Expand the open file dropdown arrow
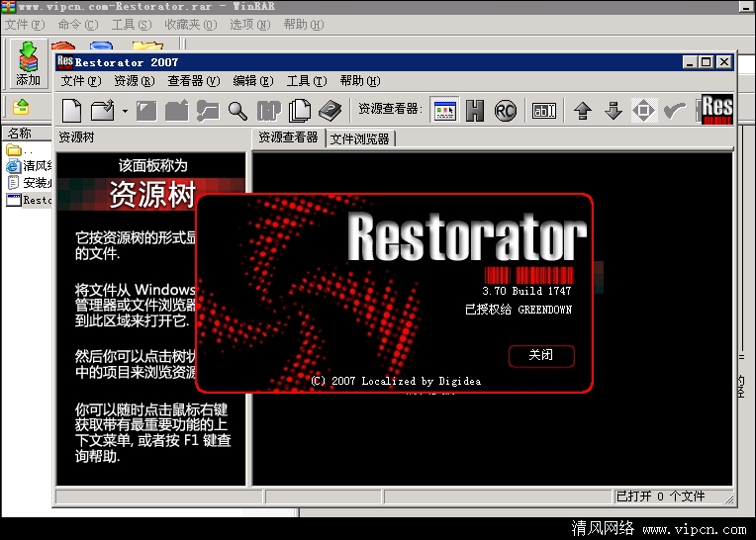Image resolution: width=756 pixels, height=540 pixels. click(x=124, y=111)
